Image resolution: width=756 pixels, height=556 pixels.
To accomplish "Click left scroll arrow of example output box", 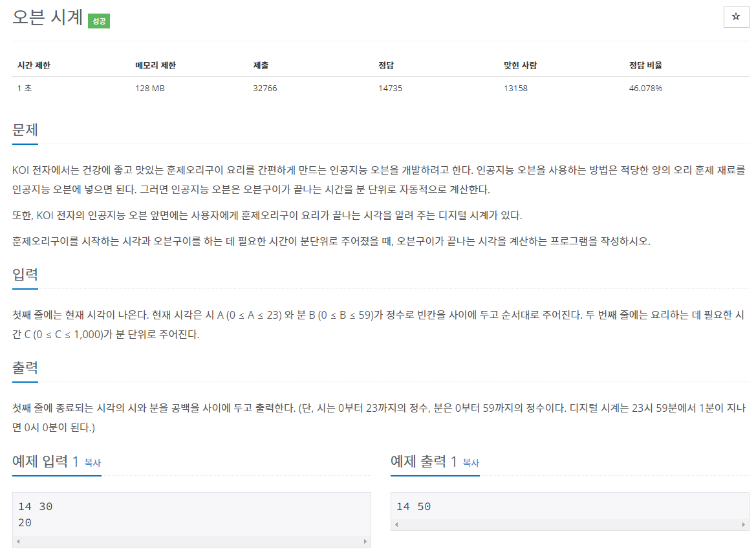I will (x=397, y=525).
